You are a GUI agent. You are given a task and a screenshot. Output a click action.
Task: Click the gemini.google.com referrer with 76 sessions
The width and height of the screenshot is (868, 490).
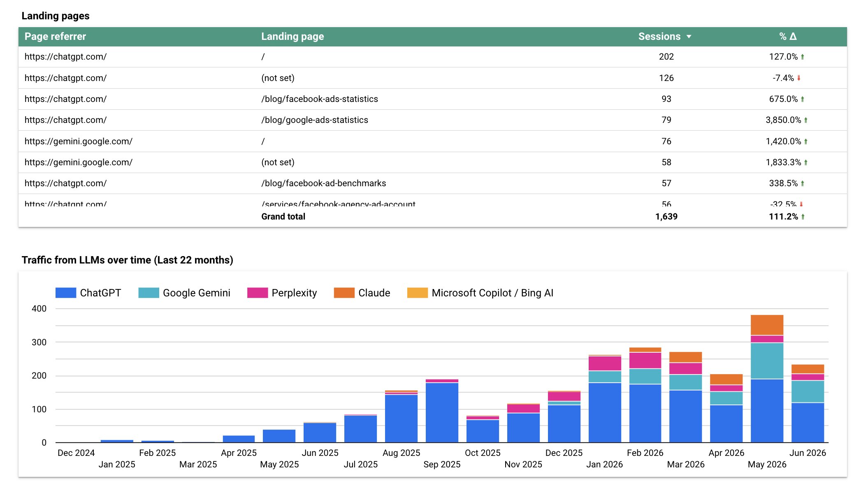[79, 141]
